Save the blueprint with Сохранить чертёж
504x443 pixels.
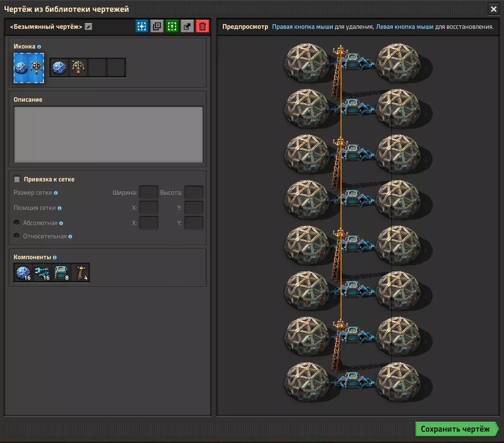(x=457, y=429)
